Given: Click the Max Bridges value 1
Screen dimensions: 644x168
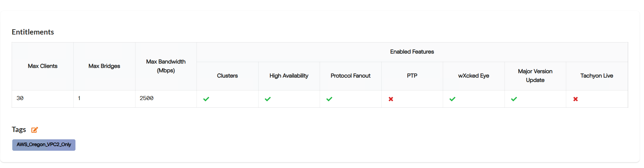Looking at the screenshot, I should pyautogui.click(x=79, y=98).
